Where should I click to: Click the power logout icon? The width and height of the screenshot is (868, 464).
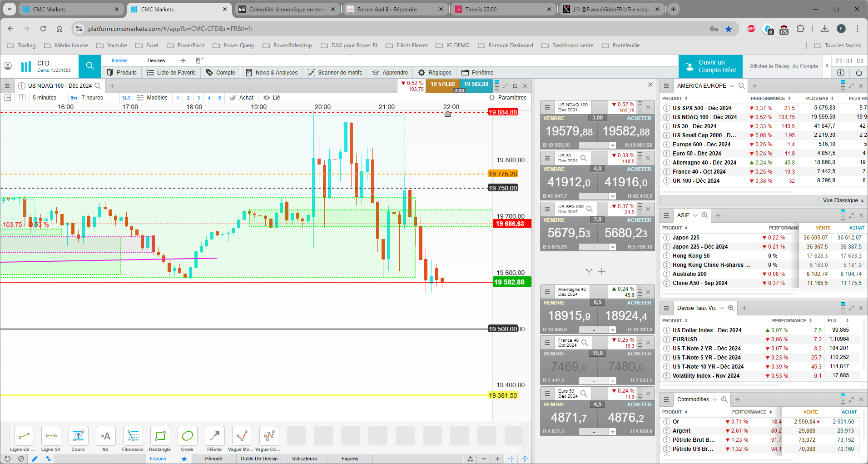858,73
